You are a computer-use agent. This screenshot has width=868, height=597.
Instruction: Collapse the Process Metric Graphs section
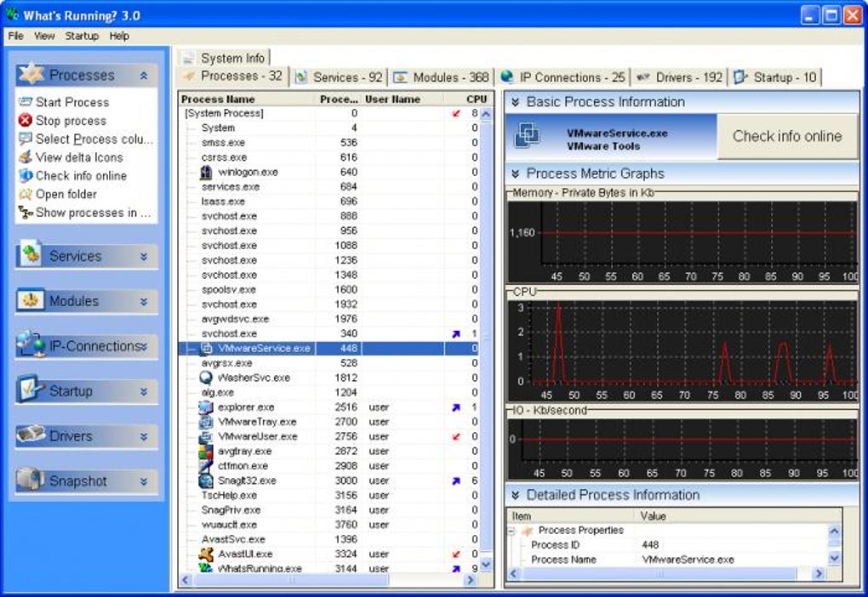[x=515, y=173]
